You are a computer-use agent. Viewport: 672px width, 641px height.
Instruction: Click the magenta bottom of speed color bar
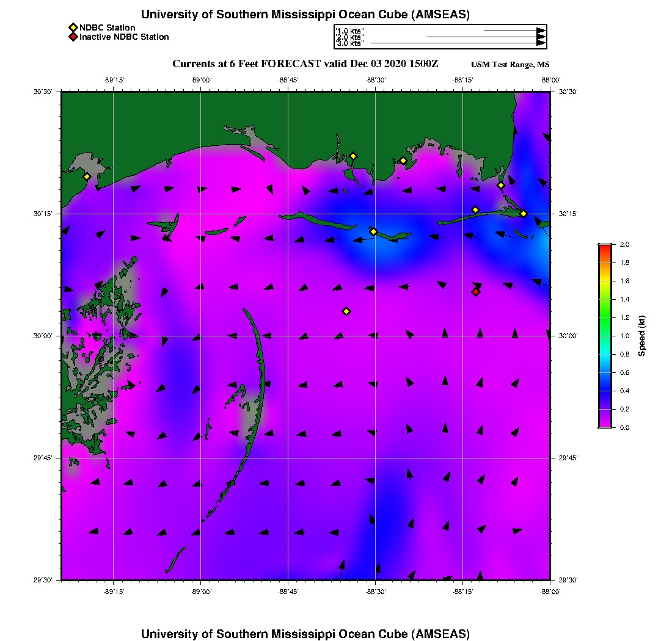(604, 424)
